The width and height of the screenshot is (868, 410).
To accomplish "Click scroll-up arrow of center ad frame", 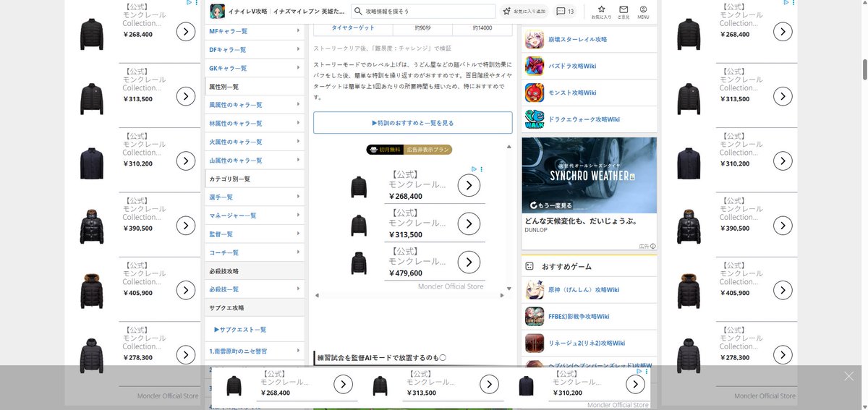I will [509, 147].
